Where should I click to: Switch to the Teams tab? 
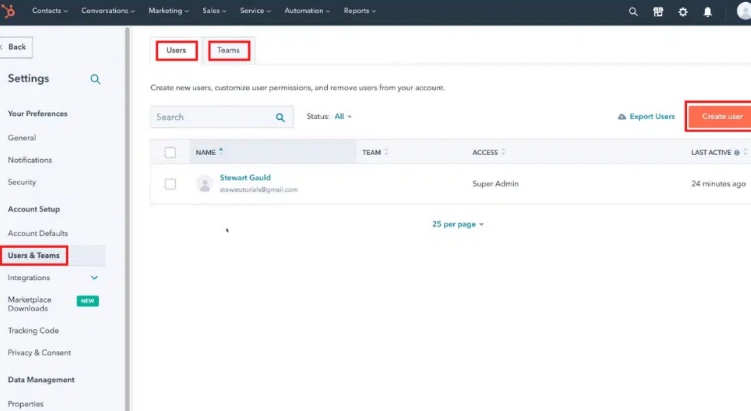pos(228,50)
